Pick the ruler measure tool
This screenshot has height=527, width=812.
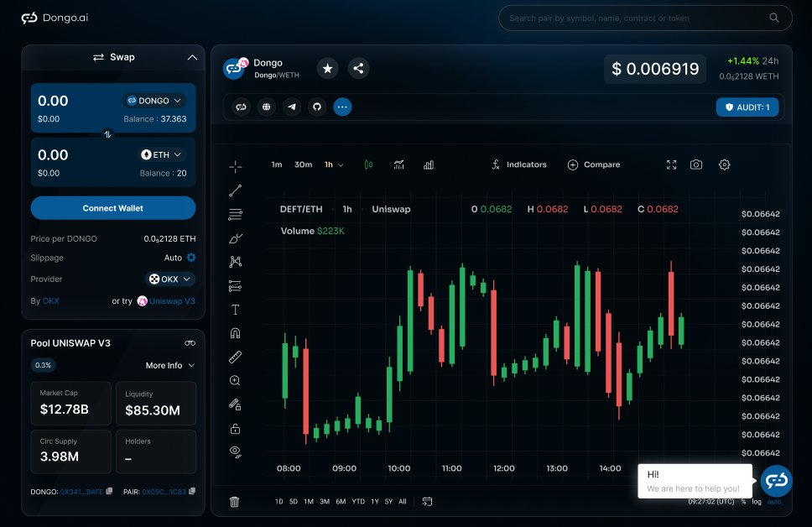pos(235,357)
